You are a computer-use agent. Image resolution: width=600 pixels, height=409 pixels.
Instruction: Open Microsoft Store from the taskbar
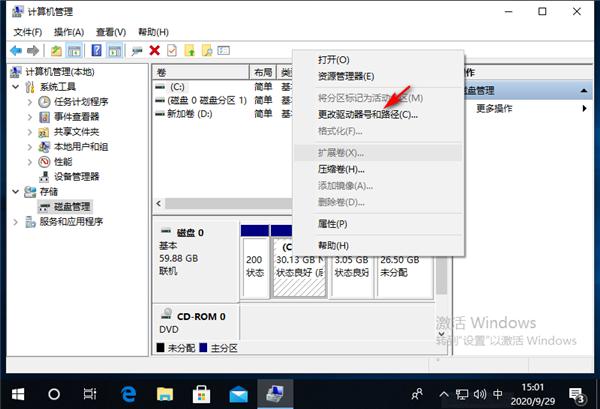[x=201, y=394]
